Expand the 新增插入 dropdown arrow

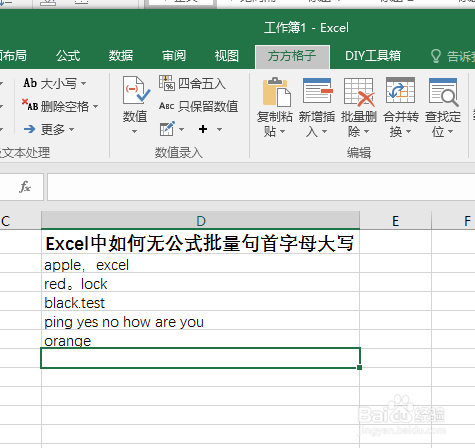[x=324, y=132]
